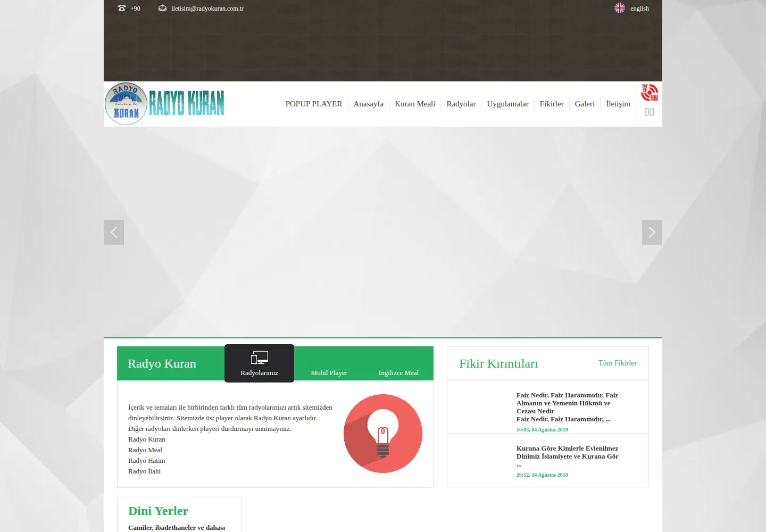
Task: Open the Fikirler menu item
Action: coord(552,104)
